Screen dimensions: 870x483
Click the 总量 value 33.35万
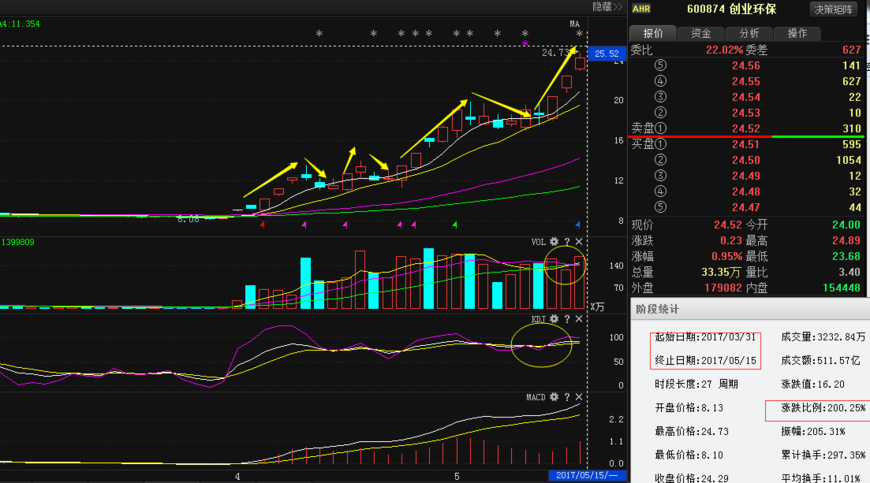[x=721, y=272]
